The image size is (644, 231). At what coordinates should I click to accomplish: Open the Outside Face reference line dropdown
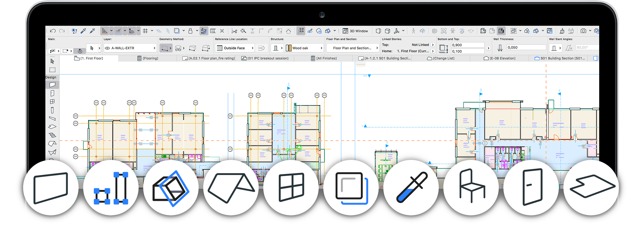coord(235,48)
